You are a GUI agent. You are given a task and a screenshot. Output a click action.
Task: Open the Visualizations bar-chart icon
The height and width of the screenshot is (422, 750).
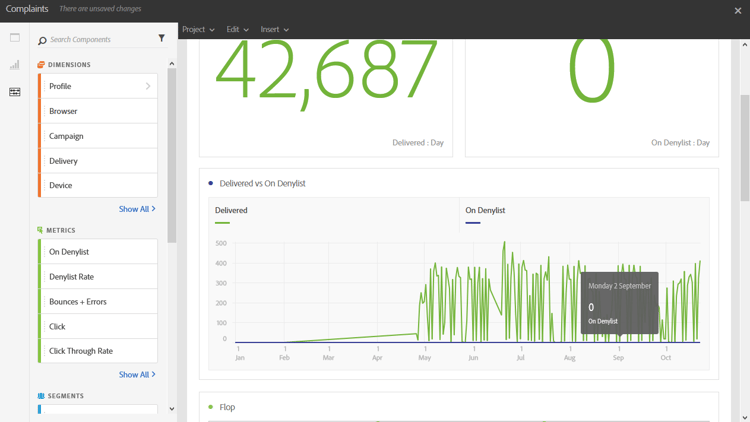coord(15,65)
